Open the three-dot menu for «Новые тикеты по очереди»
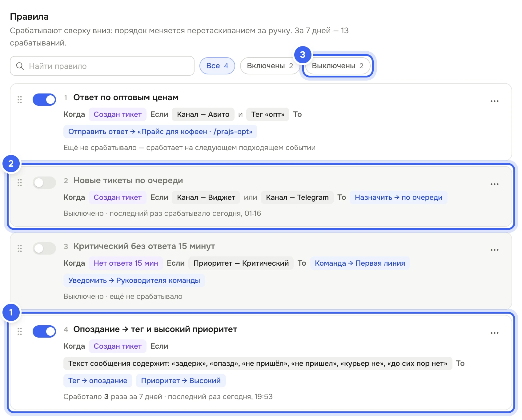Screen dimensions: 522x420 click(x=494, y=184)
